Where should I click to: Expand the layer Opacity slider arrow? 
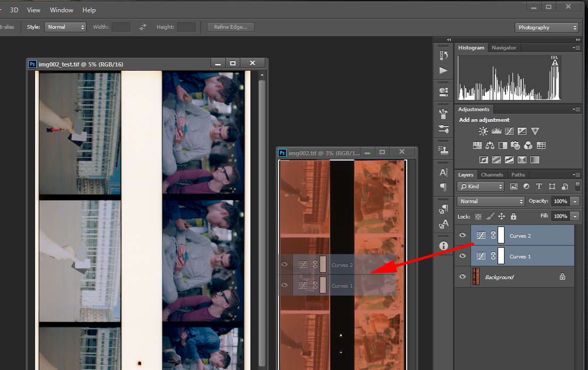click(x=575, y=201)
